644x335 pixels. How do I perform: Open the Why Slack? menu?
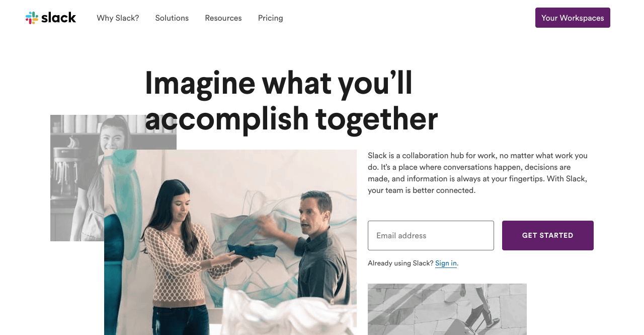pos(118,18)
